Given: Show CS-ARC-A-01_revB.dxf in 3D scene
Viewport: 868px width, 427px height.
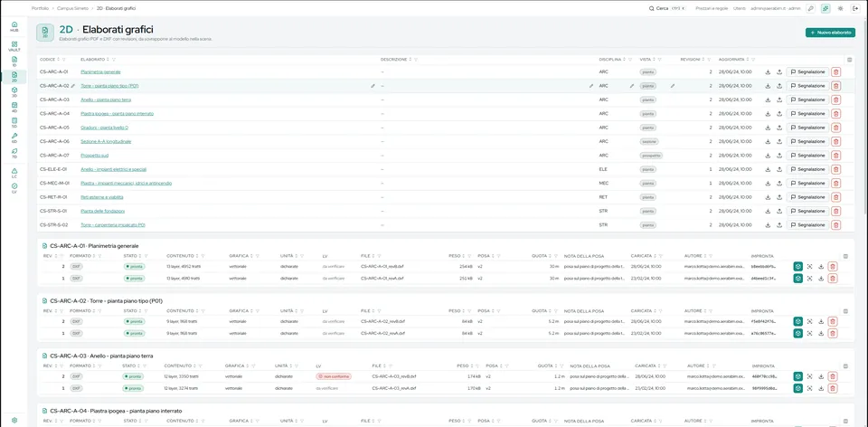Looking at the screenshot, I should tap(797, 266).
